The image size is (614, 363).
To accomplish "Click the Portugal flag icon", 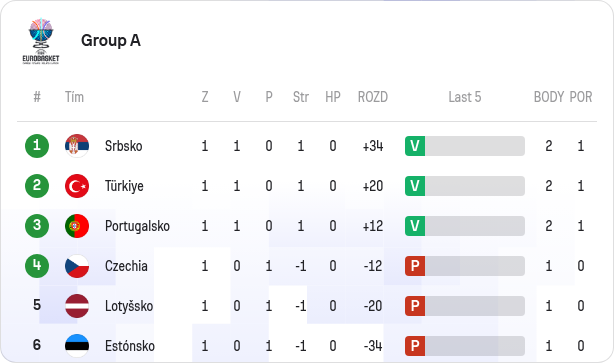I will pyautogui.click(x=77, y=226).
